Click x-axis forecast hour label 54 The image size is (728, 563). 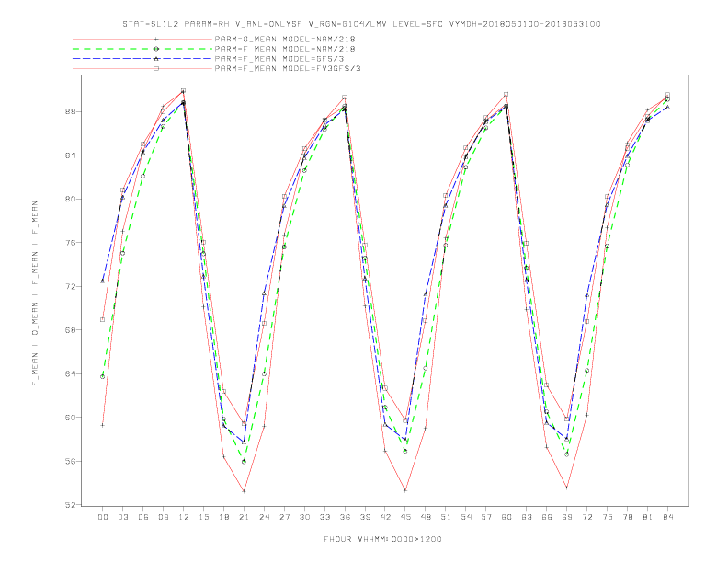(466, 517)
